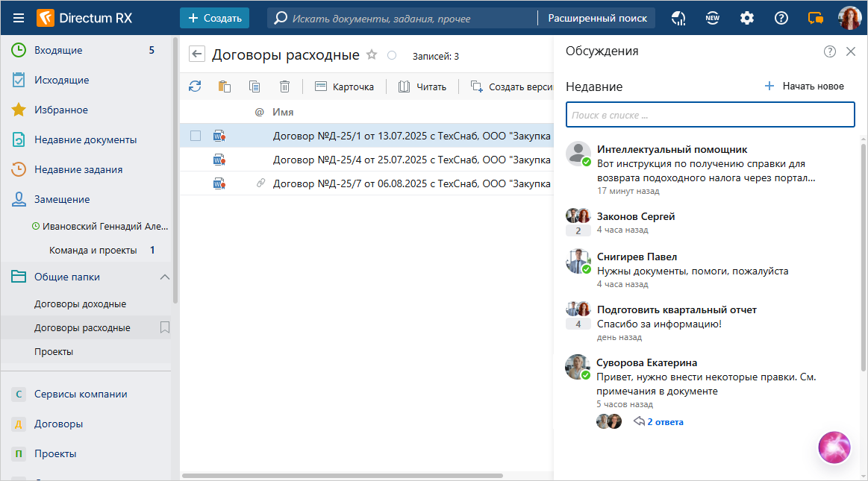Click the refresh list icon in toolbar

[x=195, y=87]
